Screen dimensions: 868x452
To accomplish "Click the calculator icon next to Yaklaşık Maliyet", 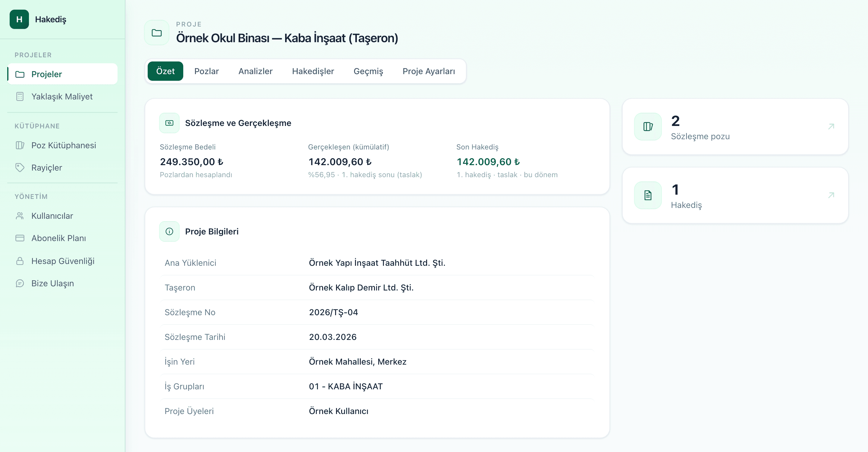I will pyautogui.click(x=20, y=96).
